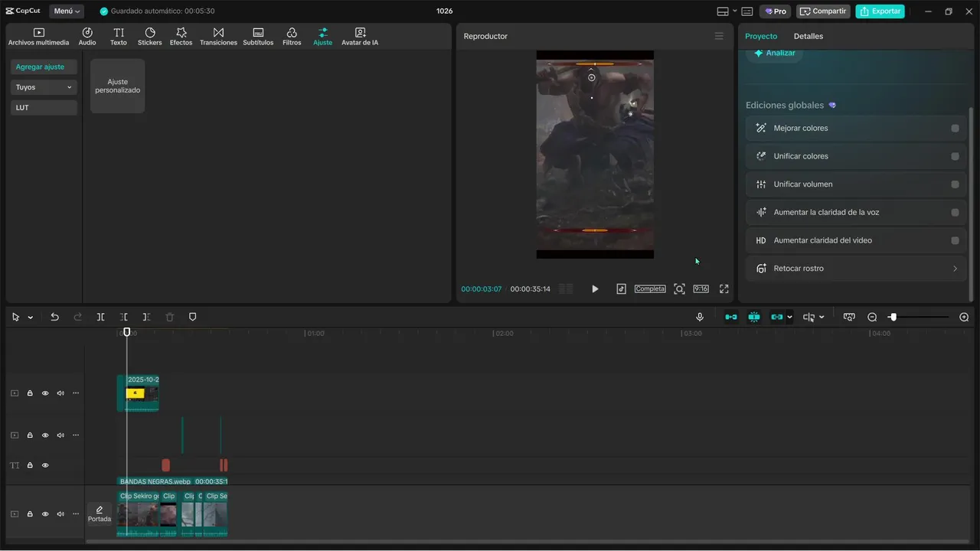Select the split clip tool

pyautogui.click(x=100, y=317)
